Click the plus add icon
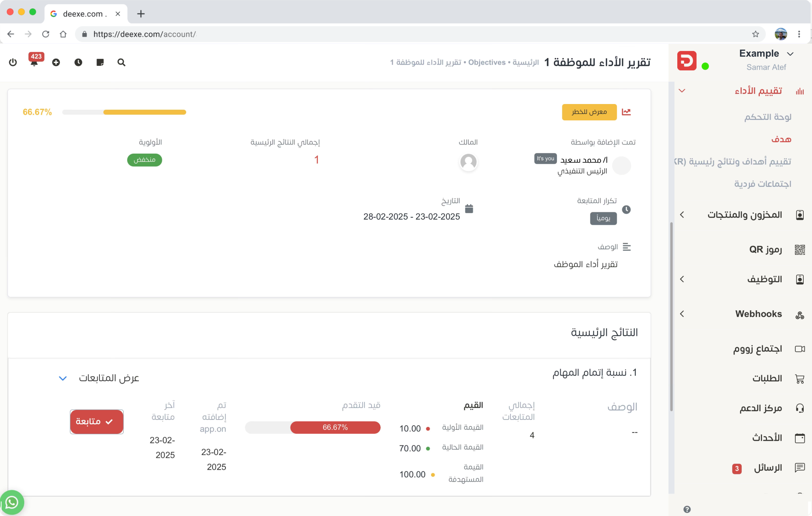Screen dimensions: 812x516 (56, 62)
